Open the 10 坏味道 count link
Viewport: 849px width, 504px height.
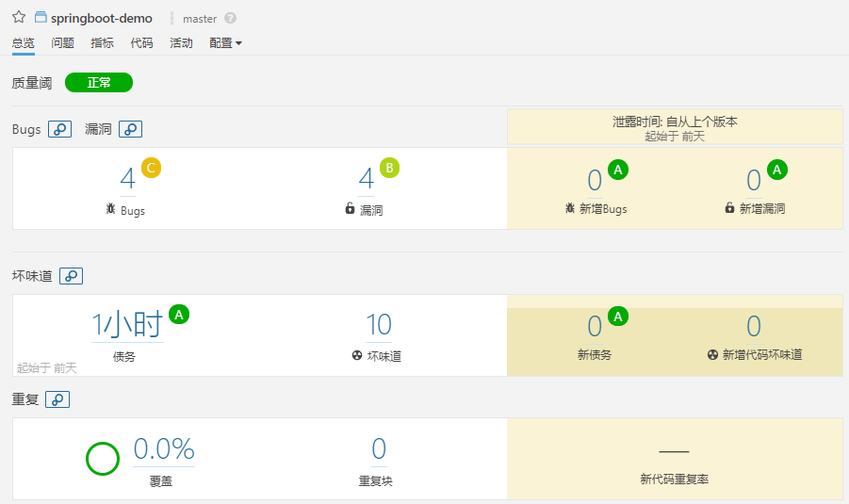click(x=378, y=325)
